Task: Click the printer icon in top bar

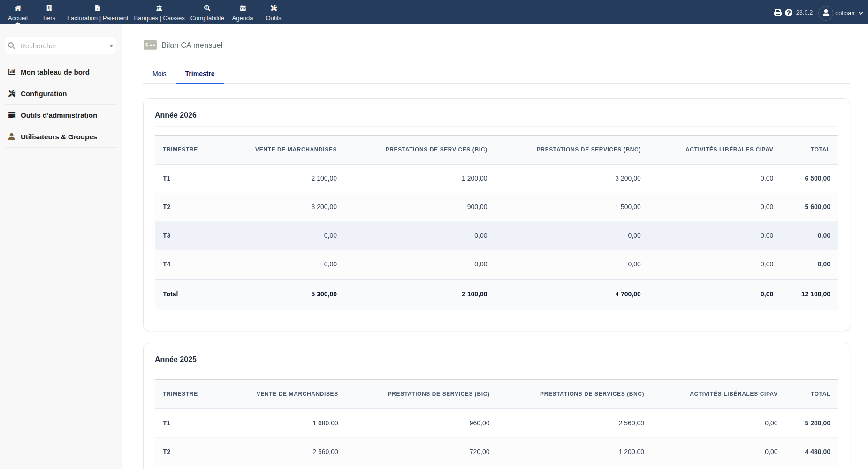Action: (x=777, y=13)
